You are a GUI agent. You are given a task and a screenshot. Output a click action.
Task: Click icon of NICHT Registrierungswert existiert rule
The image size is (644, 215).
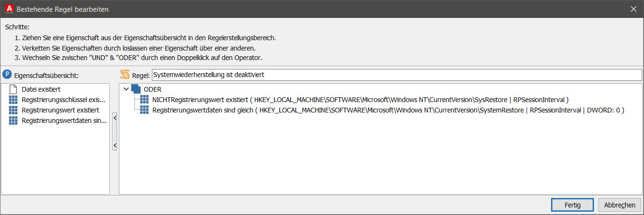[144, 100]
